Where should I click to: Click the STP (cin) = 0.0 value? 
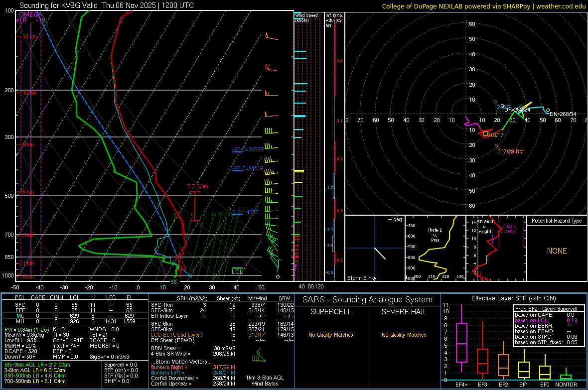click(121, 370)
